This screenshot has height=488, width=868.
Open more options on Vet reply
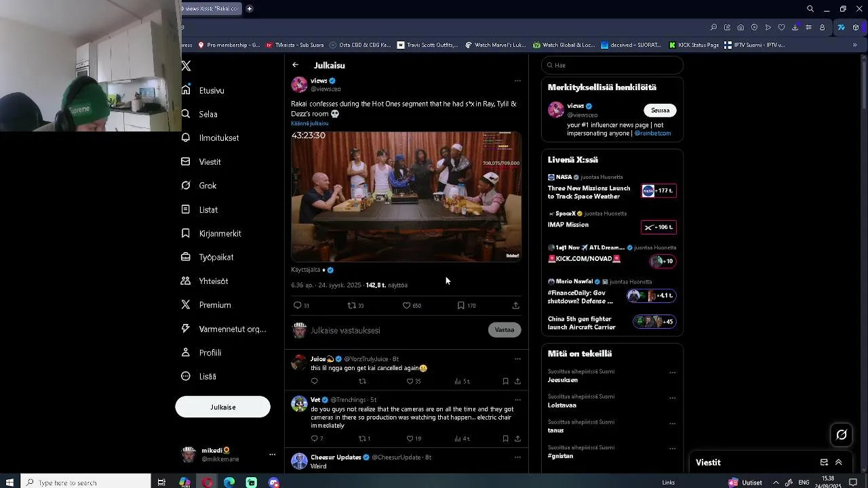(517, 400)
